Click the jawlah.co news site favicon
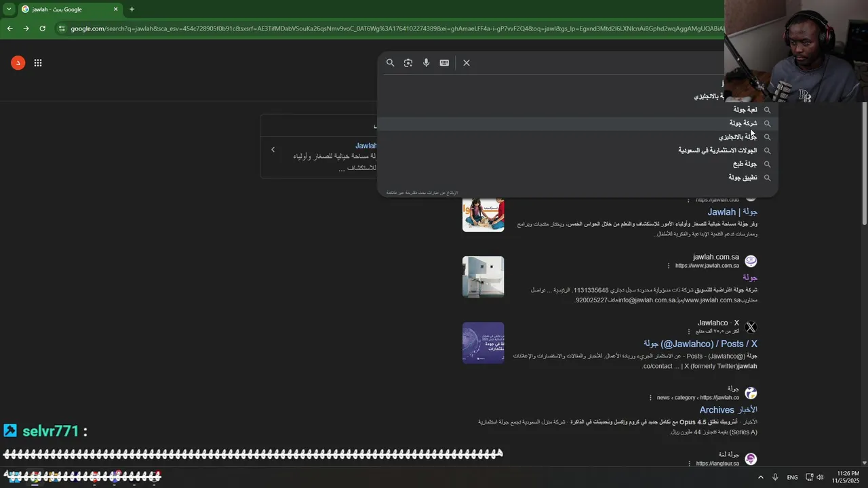 (751, 393)
